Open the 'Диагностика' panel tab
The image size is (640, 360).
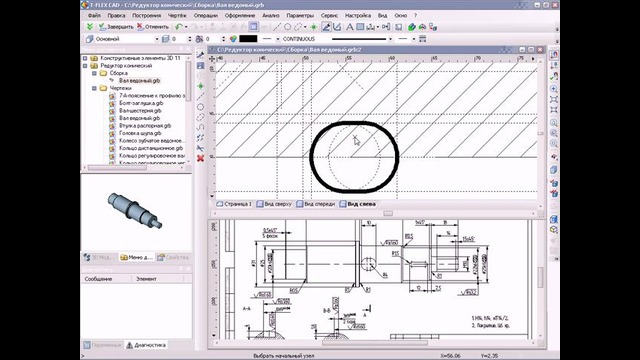coord(146,345)
